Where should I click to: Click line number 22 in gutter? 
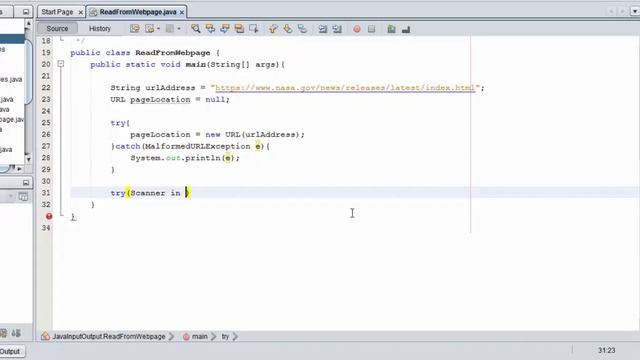tap(46, 88)
